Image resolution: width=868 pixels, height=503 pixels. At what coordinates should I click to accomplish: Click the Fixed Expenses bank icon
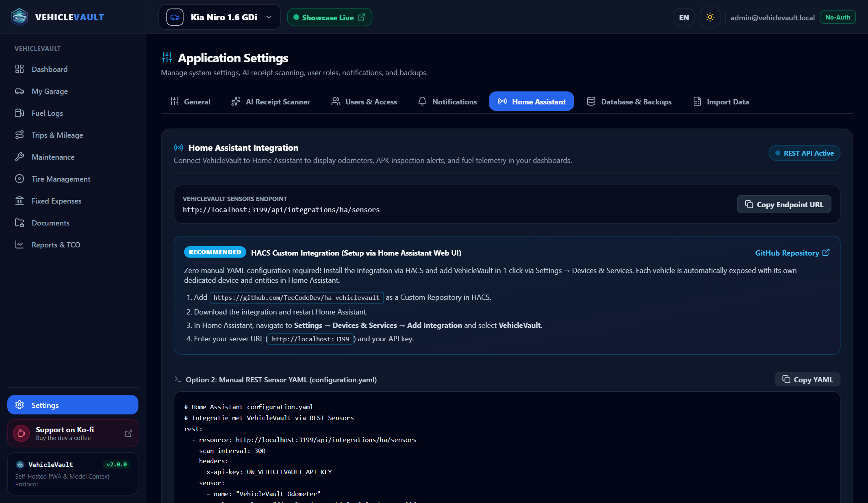pyautogui.click(x=20, y=201)
